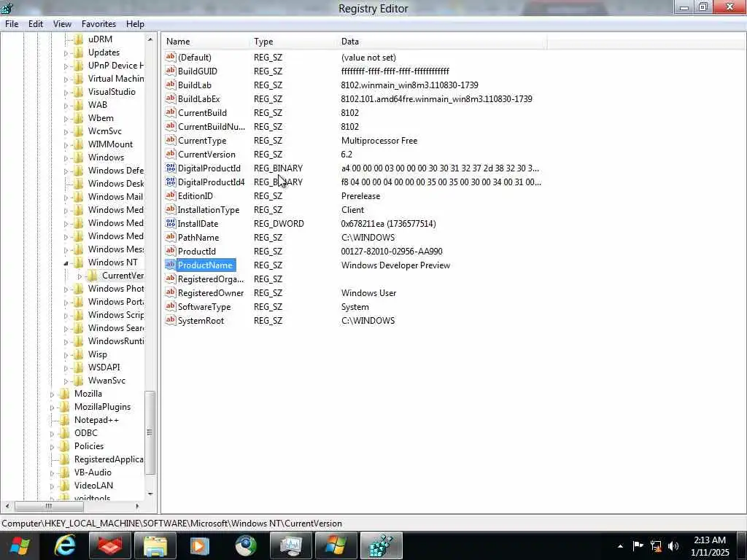Click 'Windows Developer Preview' data cell
The image size is (747, 560).
tap(395, 265)
